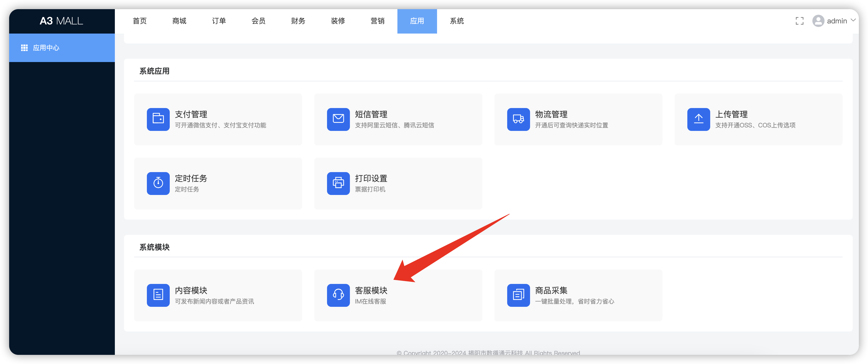Open the 财务 top menu

(x=298, y=21)
